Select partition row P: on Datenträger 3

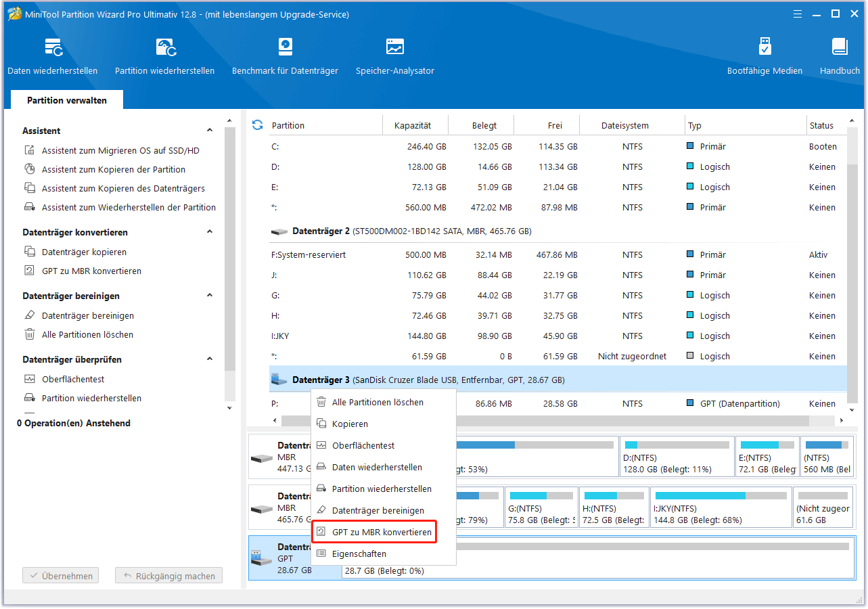point(558,403)
